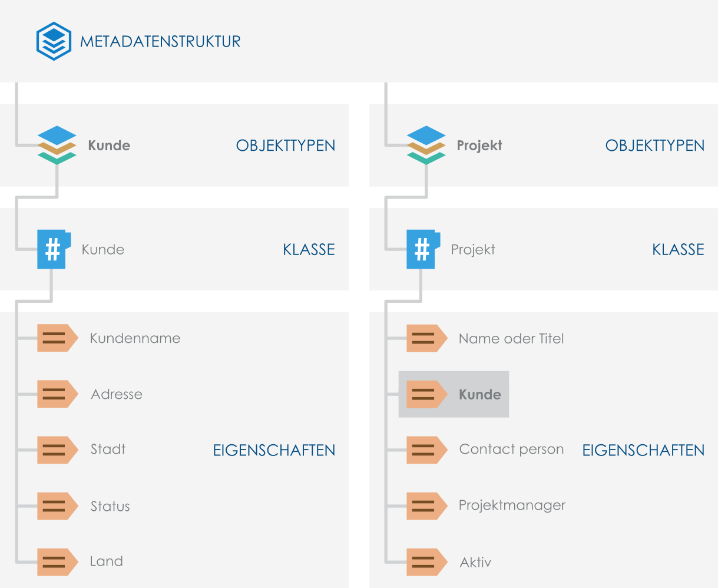Click the Metadatenstruktur hexagon logo icon
This screenshot has height=588, width=718.
54,41
